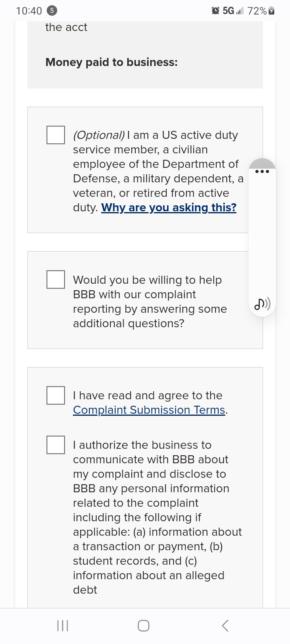The height and width of the screenshot is (644, 290).
Task: Check the agree to Complaint Submission Terms box
Action: tap(56, 395)
